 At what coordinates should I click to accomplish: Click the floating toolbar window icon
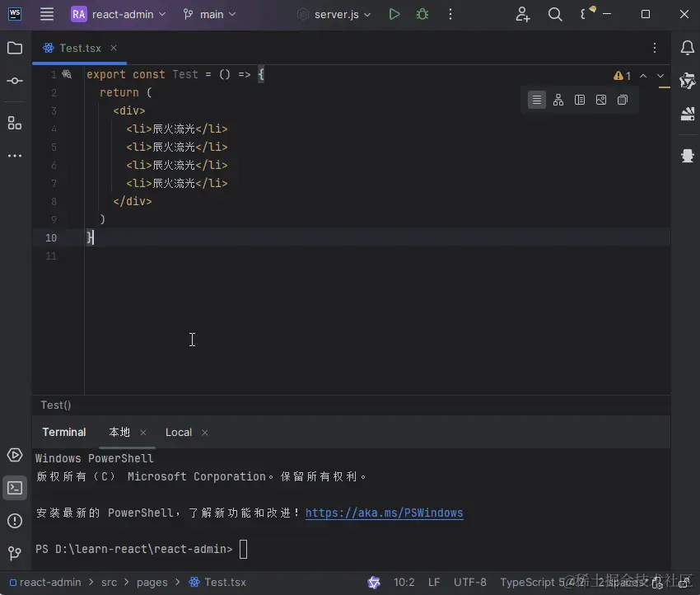point(623,100)
